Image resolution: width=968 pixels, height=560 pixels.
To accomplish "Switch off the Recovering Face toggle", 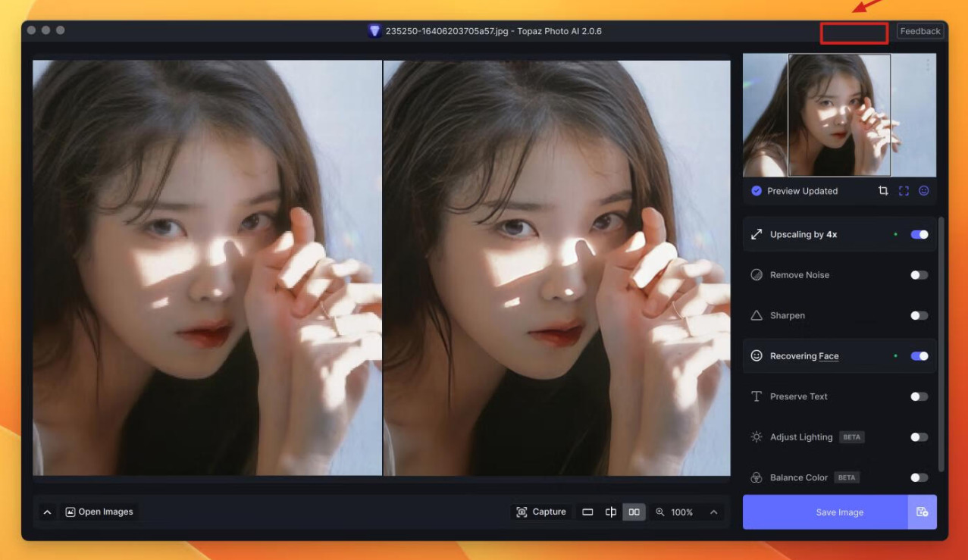I will [919, 356].
